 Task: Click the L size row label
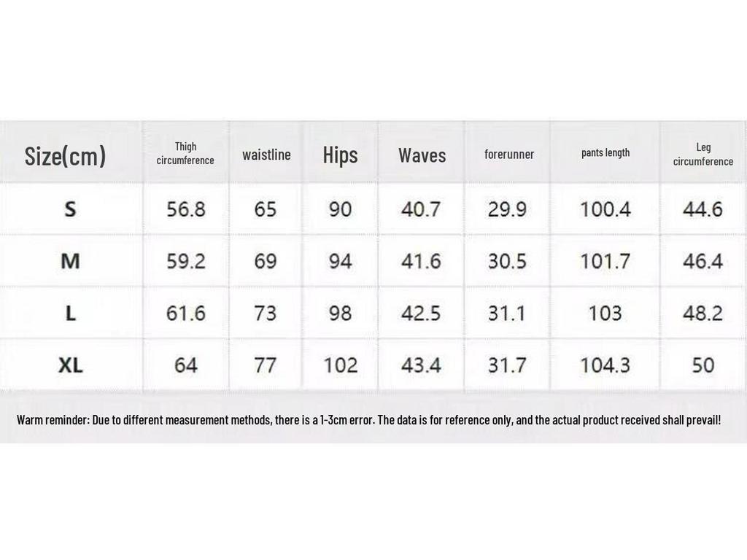coord(70,314)
